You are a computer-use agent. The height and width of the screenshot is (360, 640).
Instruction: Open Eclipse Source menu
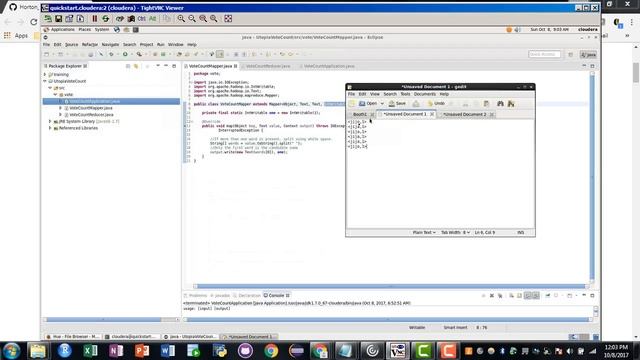[71, 44]
